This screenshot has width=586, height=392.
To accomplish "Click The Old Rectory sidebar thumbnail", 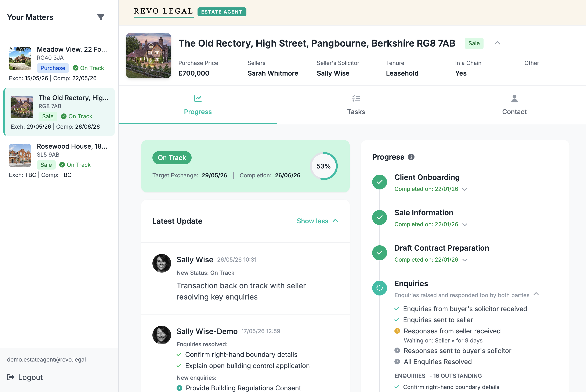I will coord(22,107).
